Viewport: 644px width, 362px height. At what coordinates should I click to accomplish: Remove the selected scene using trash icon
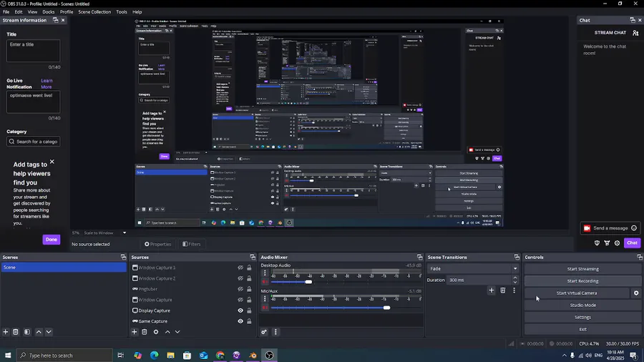(x=16, y=332)
